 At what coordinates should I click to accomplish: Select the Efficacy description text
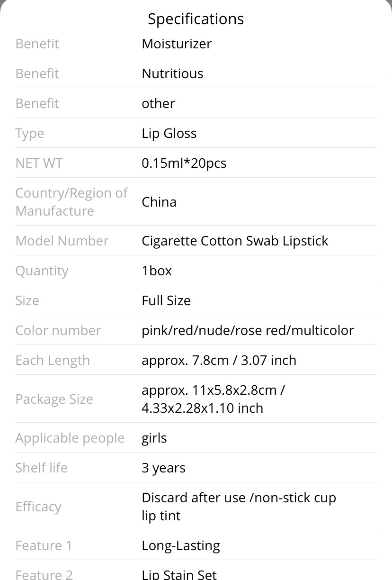239,507
